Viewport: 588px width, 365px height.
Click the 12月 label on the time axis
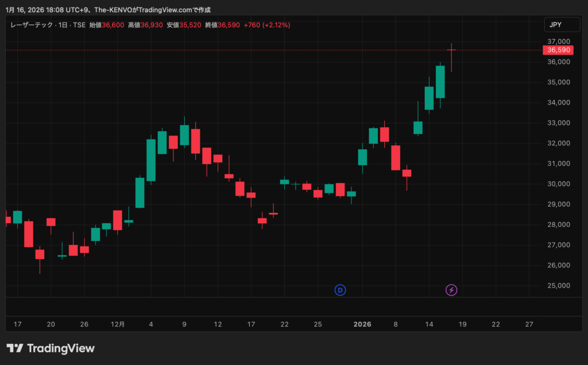[x=118, y=324]
